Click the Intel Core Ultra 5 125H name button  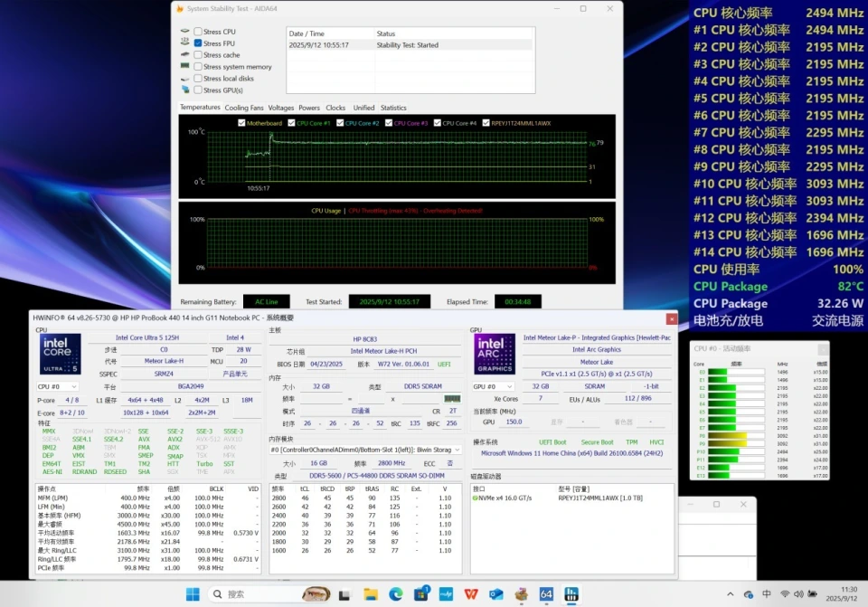tap(146, 337)
